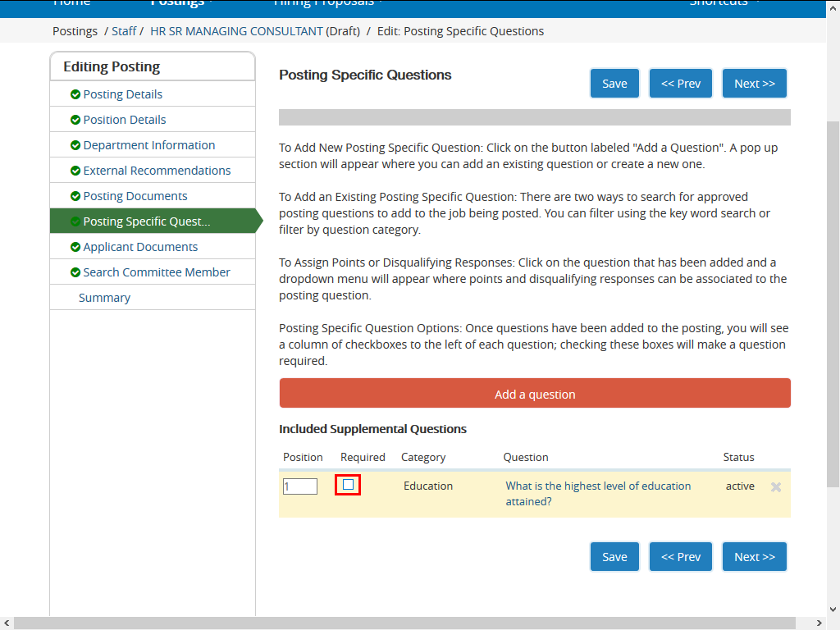Click the Position number input field
This screenshot has width=840, height=630.
pos(299,486)
